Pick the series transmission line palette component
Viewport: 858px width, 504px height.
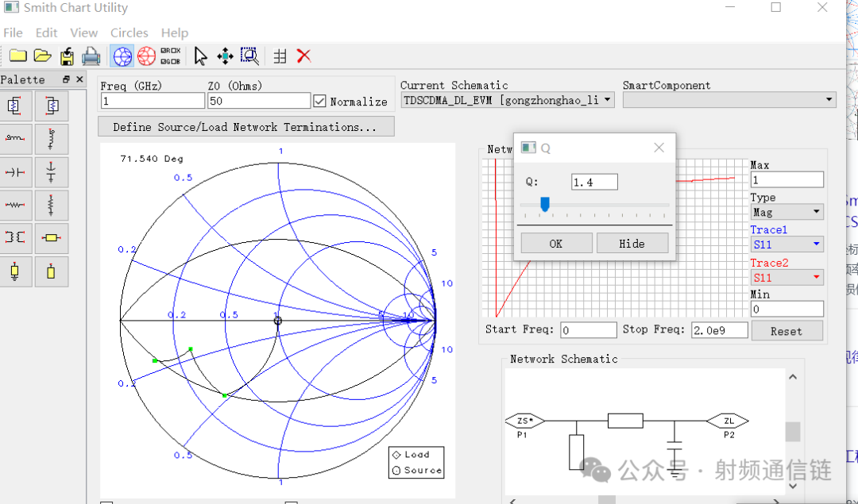[52, 238]
